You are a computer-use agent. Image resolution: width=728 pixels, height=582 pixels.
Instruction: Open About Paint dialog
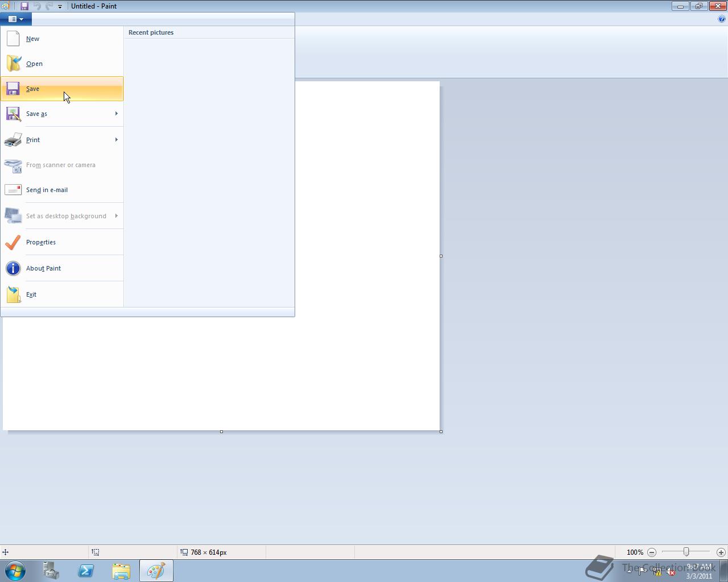(x=62, y=268)
